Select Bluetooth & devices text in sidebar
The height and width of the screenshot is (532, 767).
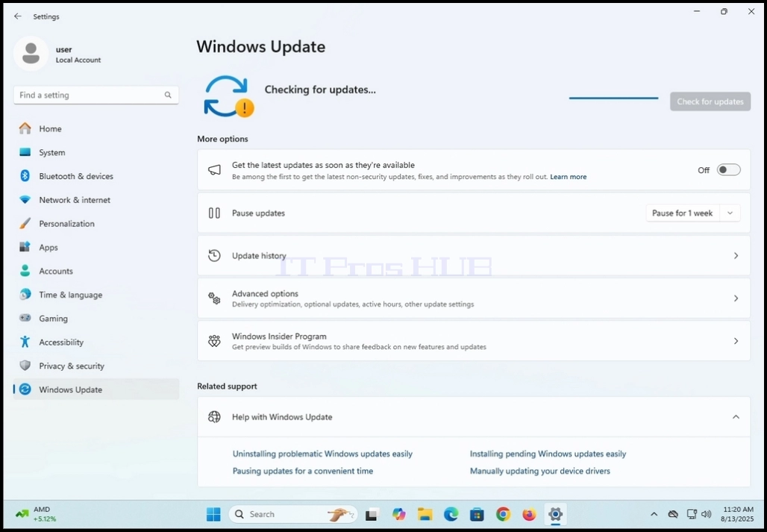(x=76, y=176)
